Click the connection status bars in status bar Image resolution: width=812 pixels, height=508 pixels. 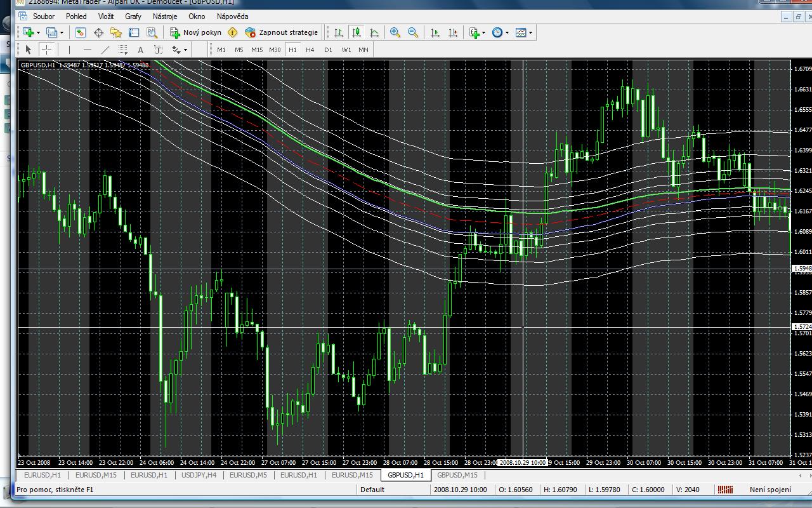click(x=724, y=490)
